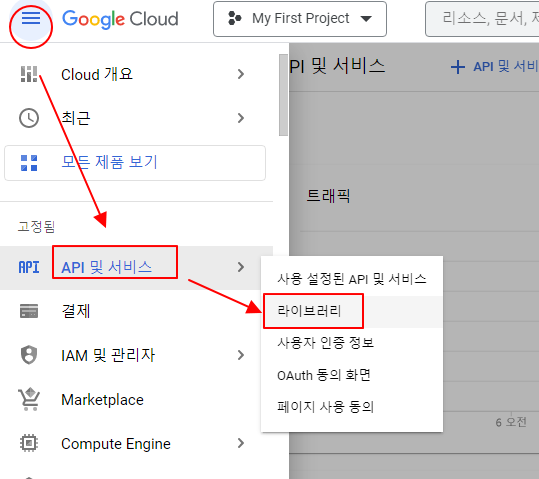Click the plus icon next to API 및 서비
This screenshot has height=479, width=539.
[458, 67]
